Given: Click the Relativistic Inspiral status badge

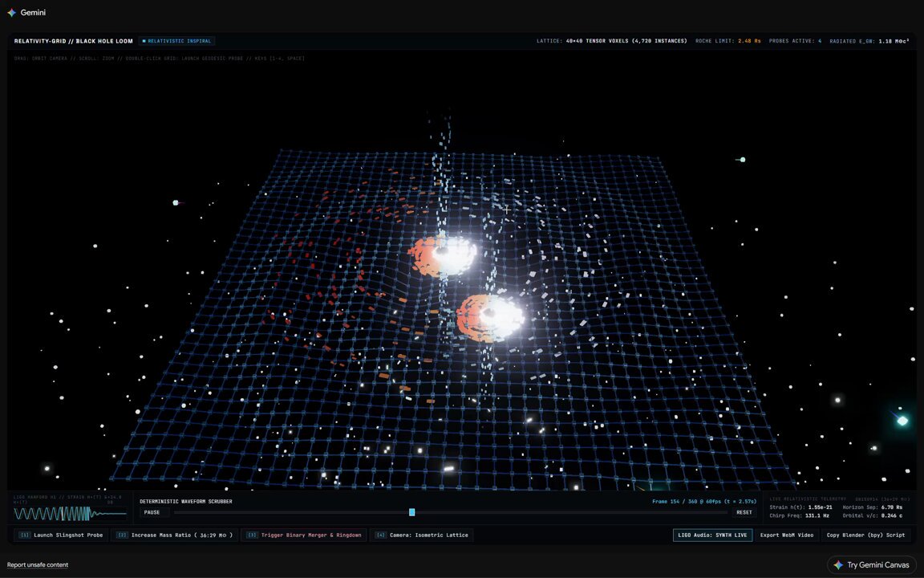Looking at the screenshot, I should (176, 41).
